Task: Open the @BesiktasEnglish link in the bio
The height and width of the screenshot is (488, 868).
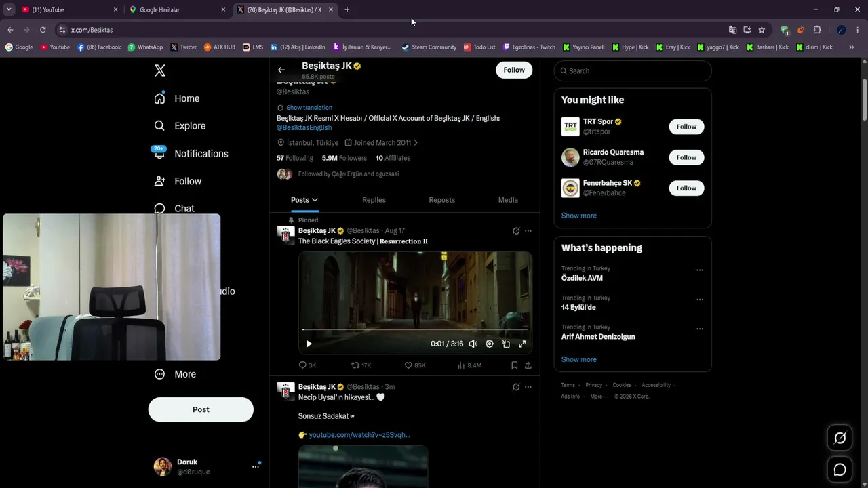Action: 304,127
